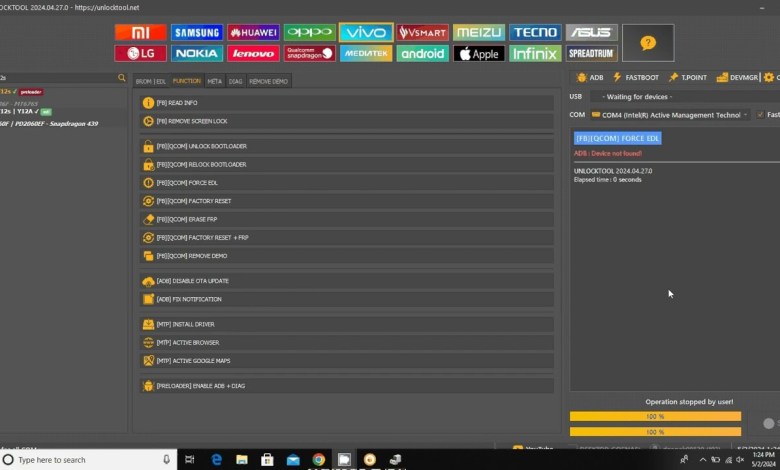Toggle the round switch beside the progress bars
The height and width of the screenshot is (470, 780).
(x=768, y=423)
